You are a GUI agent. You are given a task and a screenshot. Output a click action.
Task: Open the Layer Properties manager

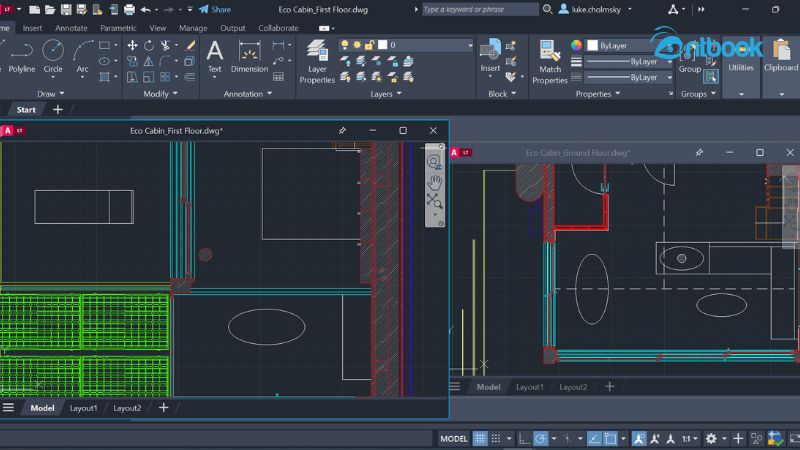(x=317, y=62)
